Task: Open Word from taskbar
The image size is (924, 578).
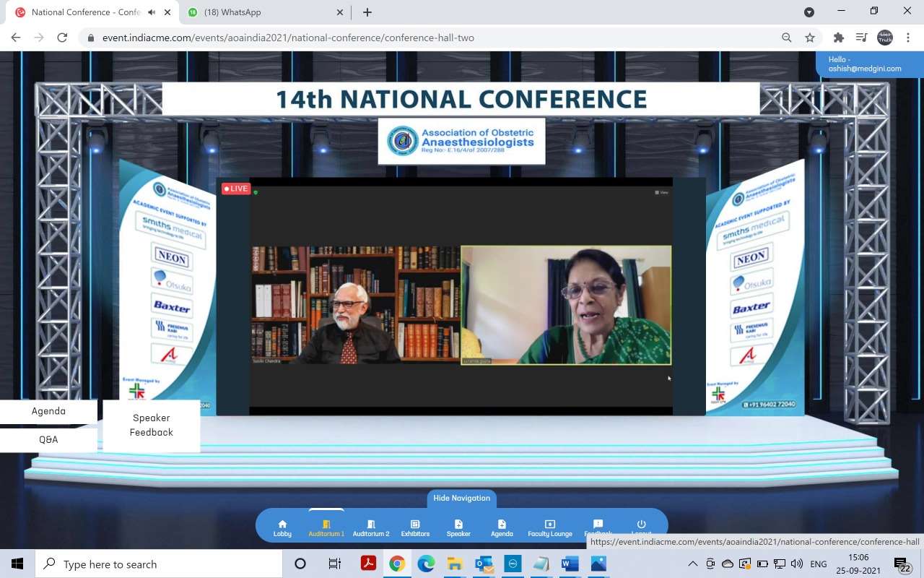Action: coord(570,564)
